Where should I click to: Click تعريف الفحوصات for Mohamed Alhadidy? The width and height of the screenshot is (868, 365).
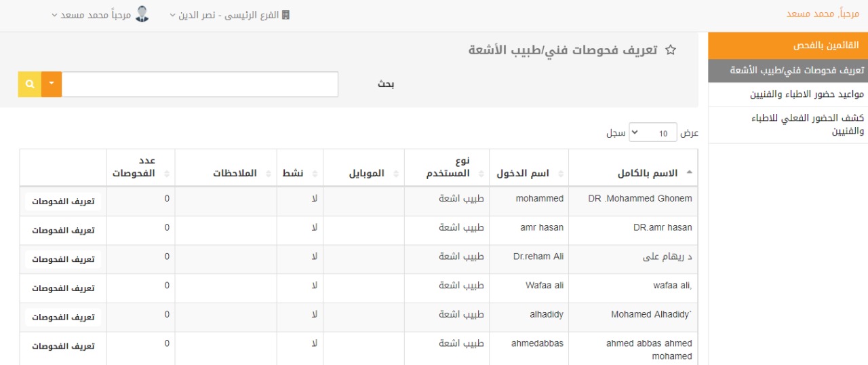tap(63, 318)
